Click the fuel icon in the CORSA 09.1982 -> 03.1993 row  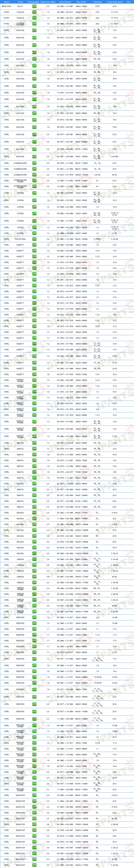tap(34, 200)
